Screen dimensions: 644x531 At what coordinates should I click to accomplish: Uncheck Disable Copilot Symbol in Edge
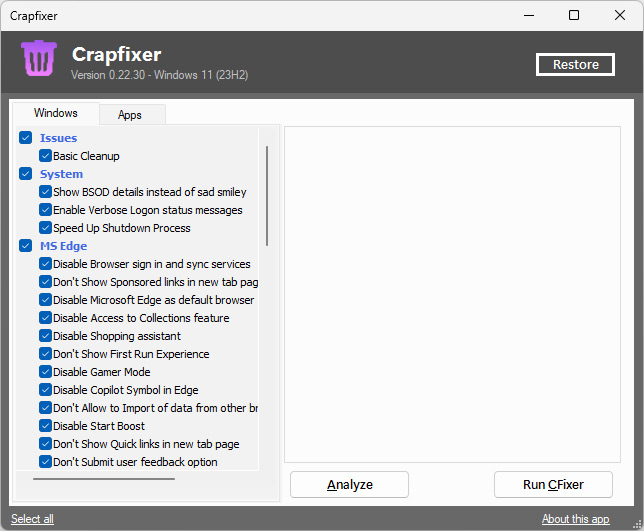(x=45, y=390)
